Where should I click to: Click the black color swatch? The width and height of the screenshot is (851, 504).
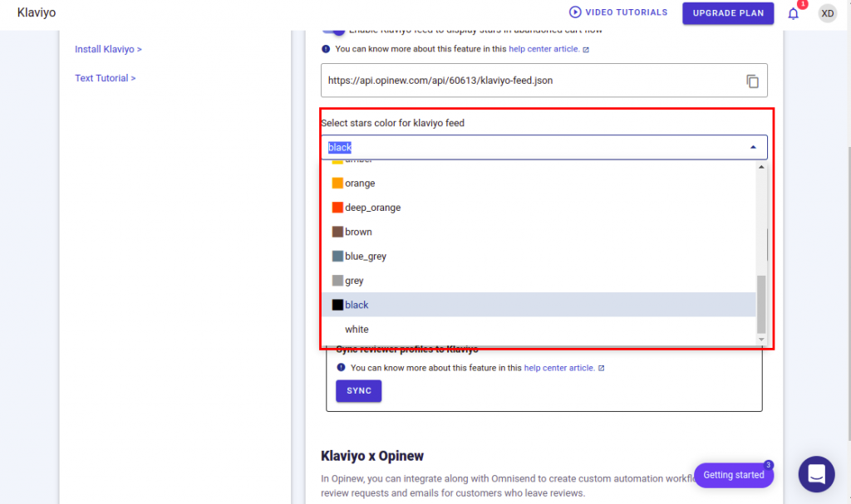coord(337,305)
